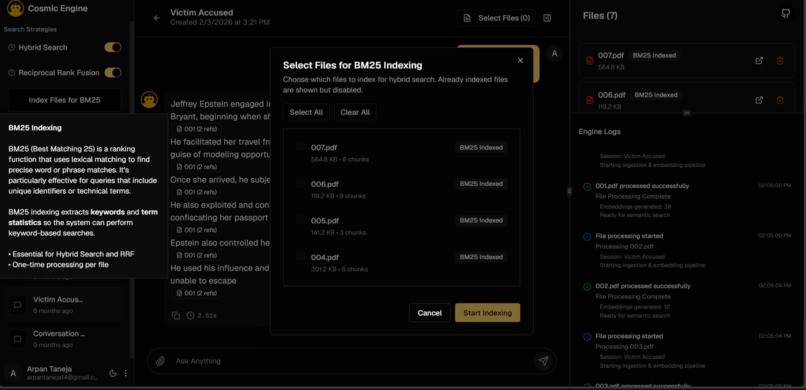Click the Cancel button

(430, 313)
